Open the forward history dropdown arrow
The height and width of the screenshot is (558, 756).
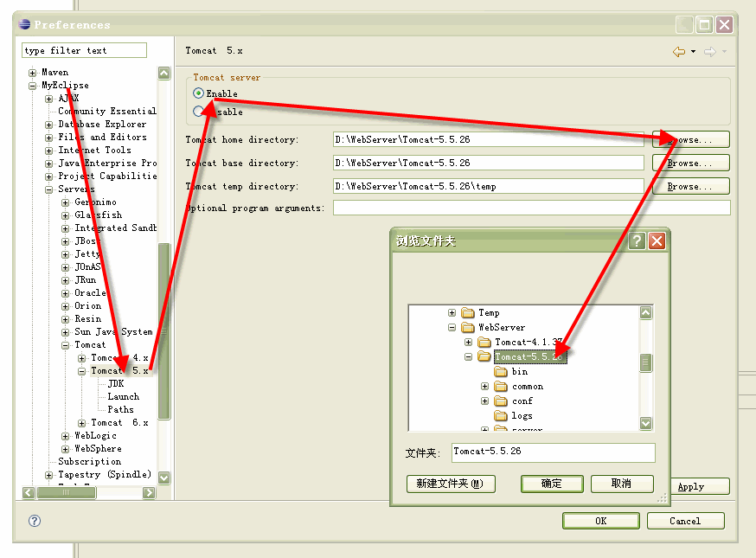[724, 52]
